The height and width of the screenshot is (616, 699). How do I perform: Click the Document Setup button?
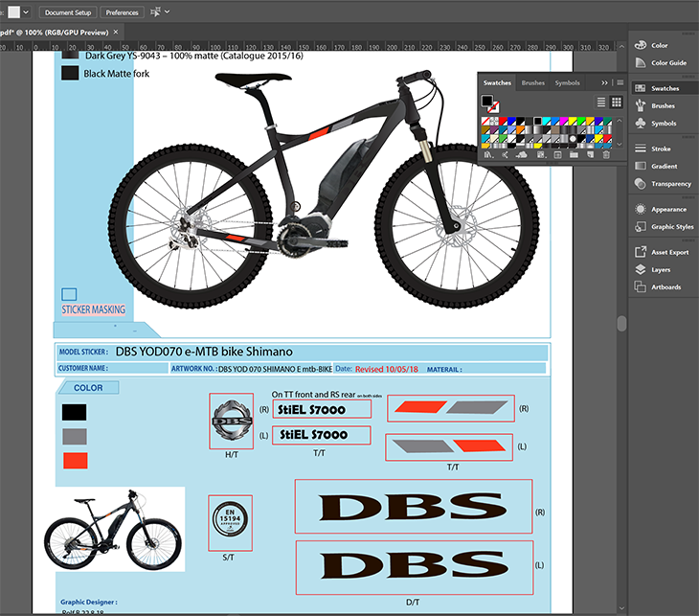tap(68, 12)
